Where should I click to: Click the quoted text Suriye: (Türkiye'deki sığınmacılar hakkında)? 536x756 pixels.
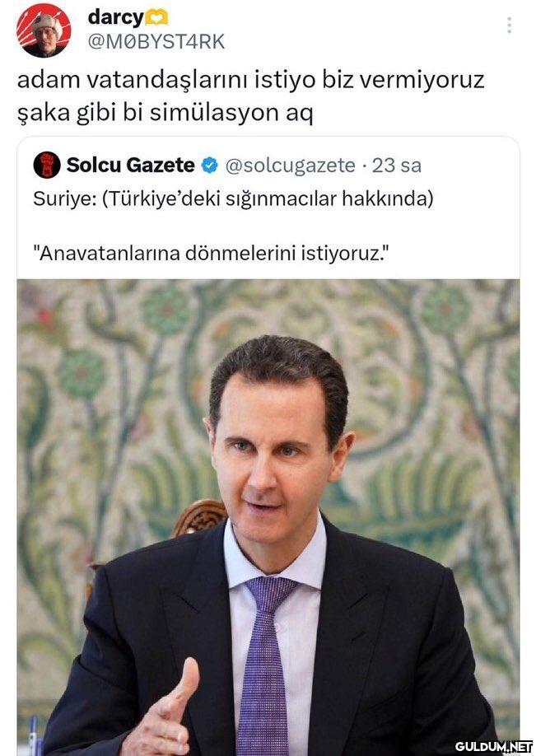[x=233, y=198]
